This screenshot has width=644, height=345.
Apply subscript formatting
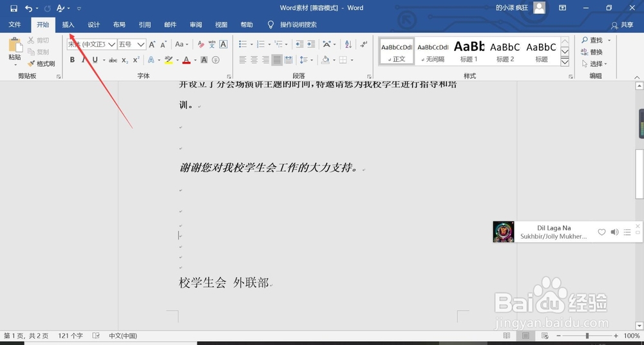pos(125,60)
